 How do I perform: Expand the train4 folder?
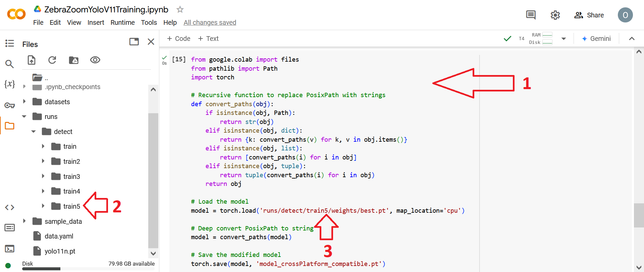(x=43, y=191)
